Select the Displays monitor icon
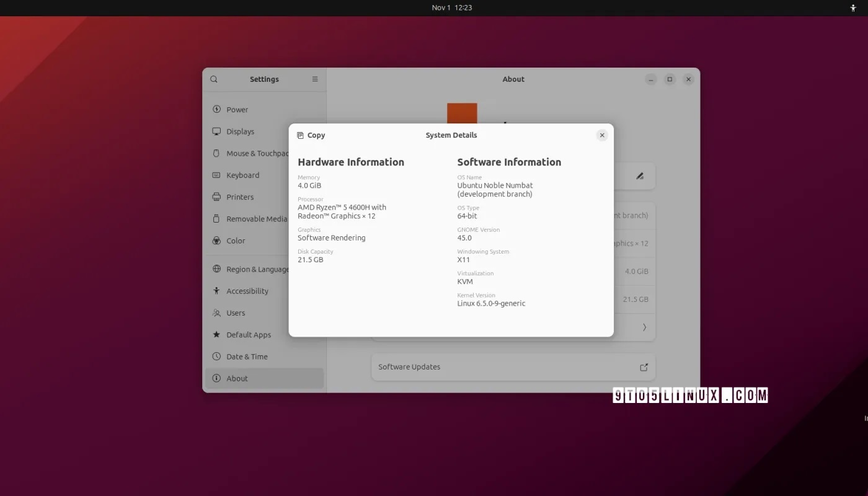Viewport: 868px width, 496px height. click(216, 131)
